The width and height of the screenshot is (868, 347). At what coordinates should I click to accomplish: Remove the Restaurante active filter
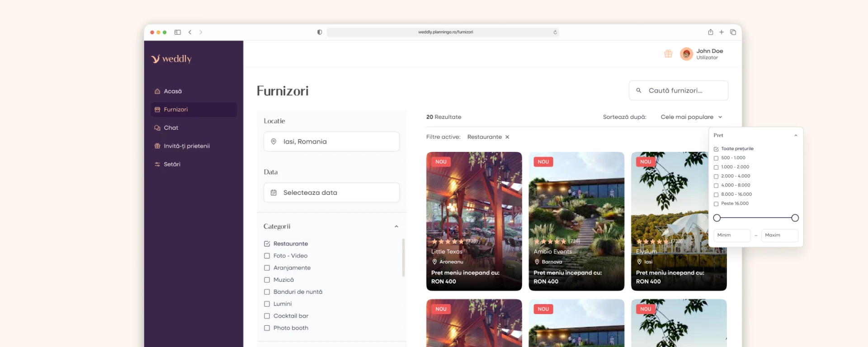[x=507, y=137]
